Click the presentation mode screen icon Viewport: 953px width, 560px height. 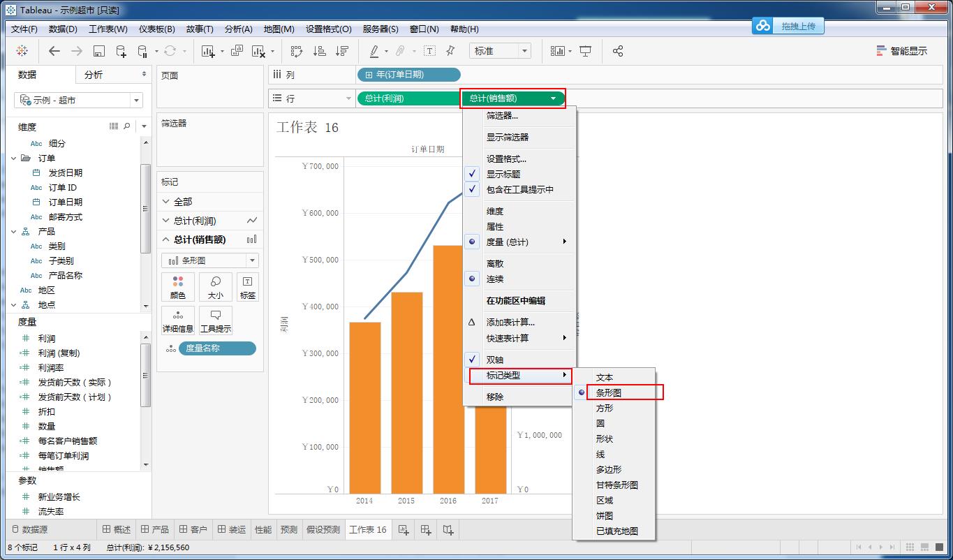pos(586,51)
